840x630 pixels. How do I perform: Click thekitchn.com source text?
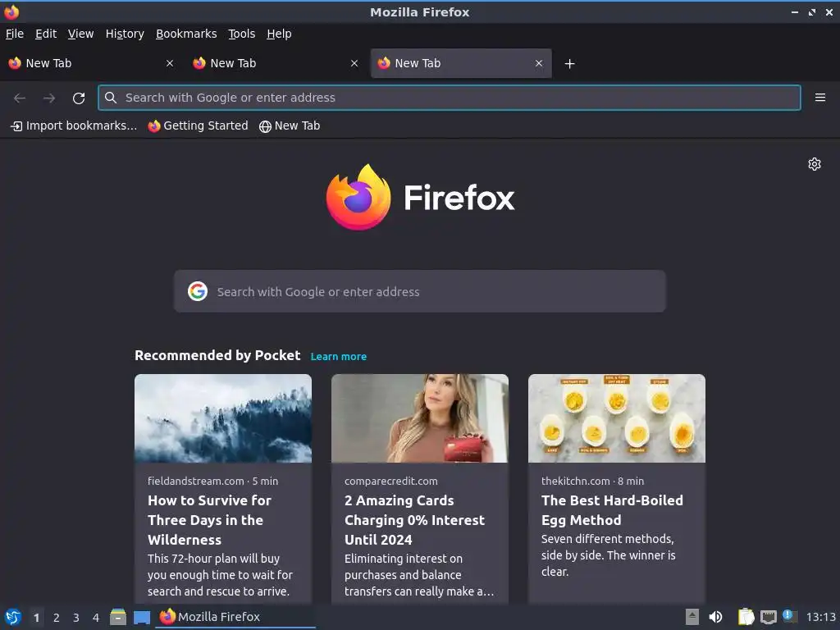coord(575,481)
